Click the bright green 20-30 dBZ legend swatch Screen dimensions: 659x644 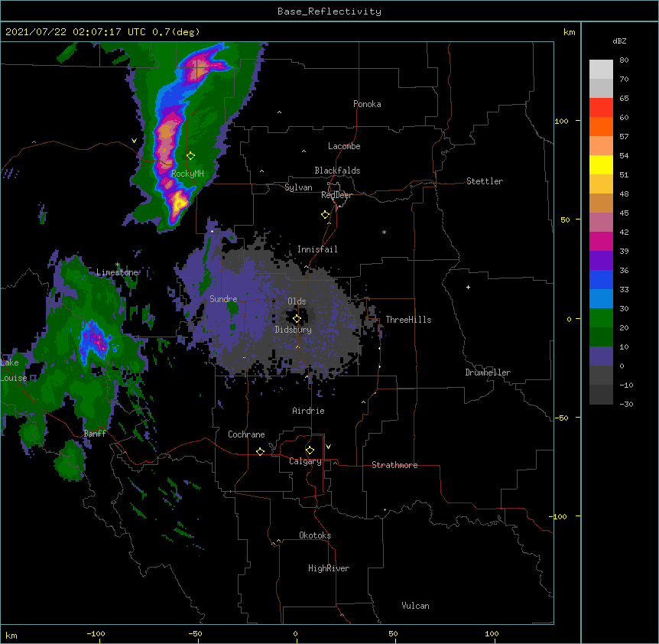pyautogui.click(x=601, y=318)
